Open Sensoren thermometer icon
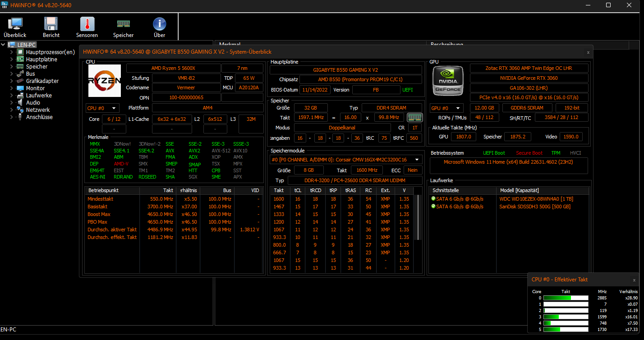The image size is (644, 340). pyautogui.click(x=87, y=24)
